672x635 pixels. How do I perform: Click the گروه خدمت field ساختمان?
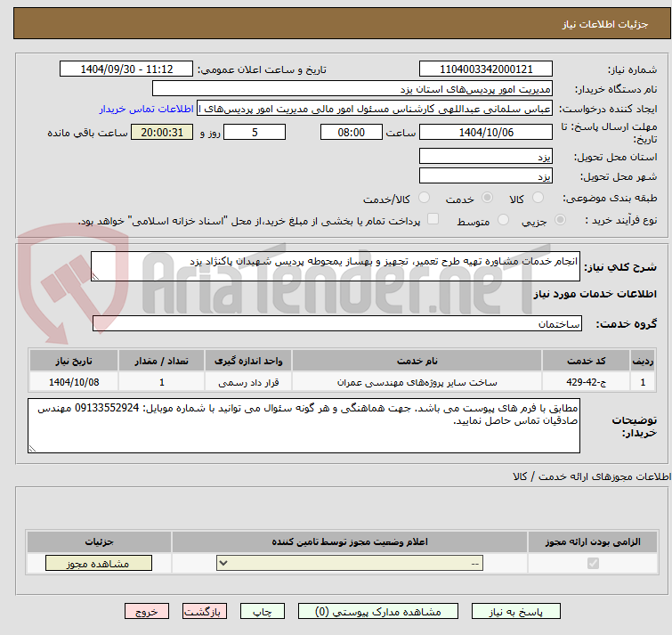coord(337,323)
